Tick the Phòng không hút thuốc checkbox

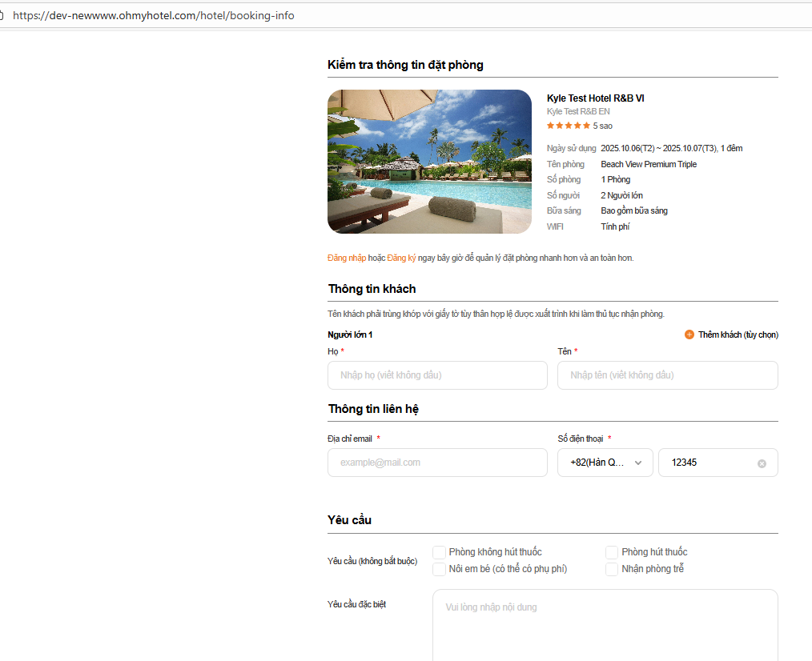[x=440, y=552]
